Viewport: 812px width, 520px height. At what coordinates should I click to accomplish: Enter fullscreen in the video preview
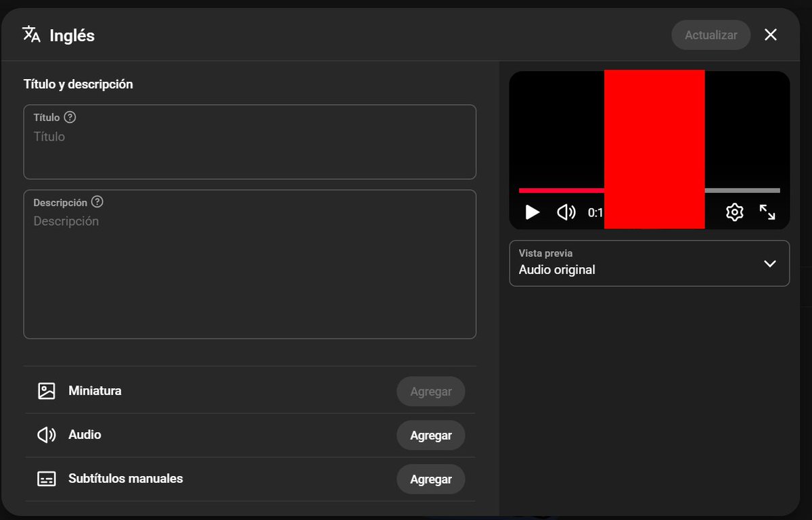point(767,212)
